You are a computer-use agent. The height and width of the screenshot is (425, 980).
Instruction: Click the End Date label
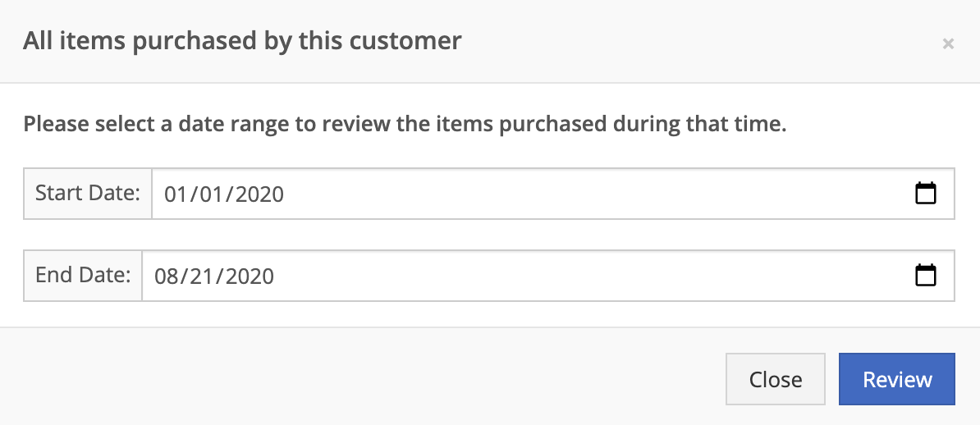pos(83,275)
